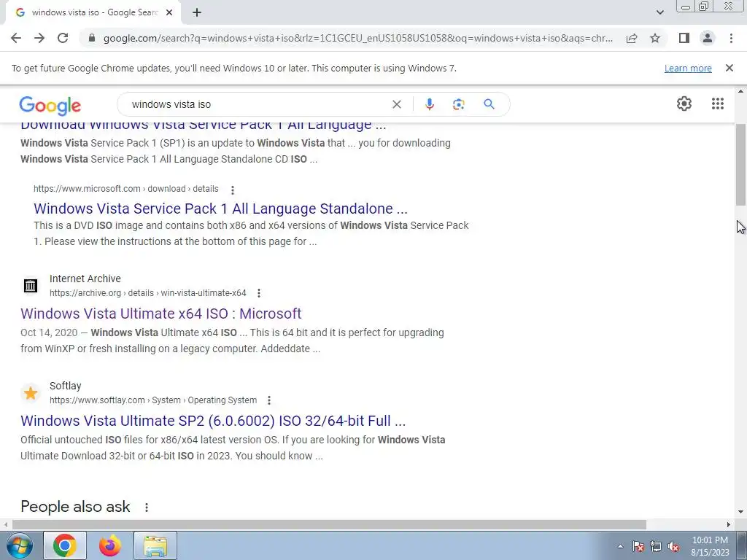
Task: Show hidden system tray icons
Action: click(620, 546)
